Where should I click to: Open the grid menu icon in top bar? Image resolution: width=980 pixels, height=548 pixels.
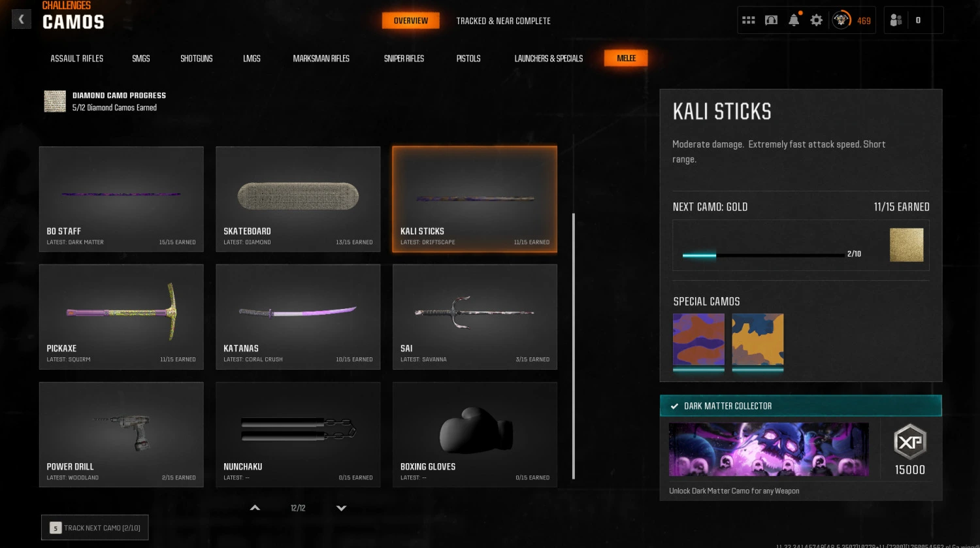pos(749,20)
